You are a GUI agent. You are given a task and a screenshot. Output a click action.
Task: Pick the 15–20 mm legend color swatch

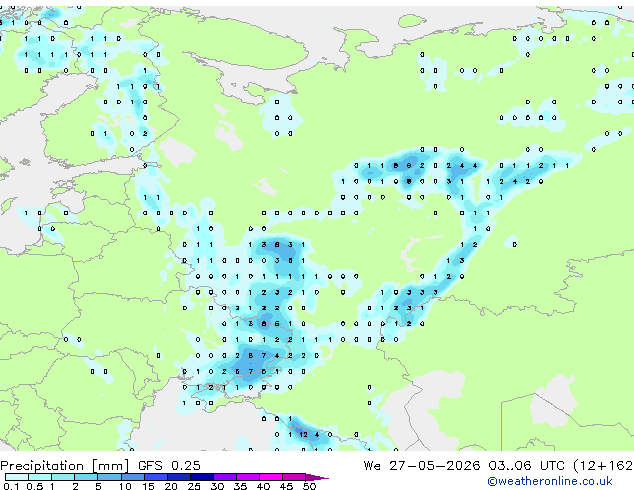coord(155,477)
